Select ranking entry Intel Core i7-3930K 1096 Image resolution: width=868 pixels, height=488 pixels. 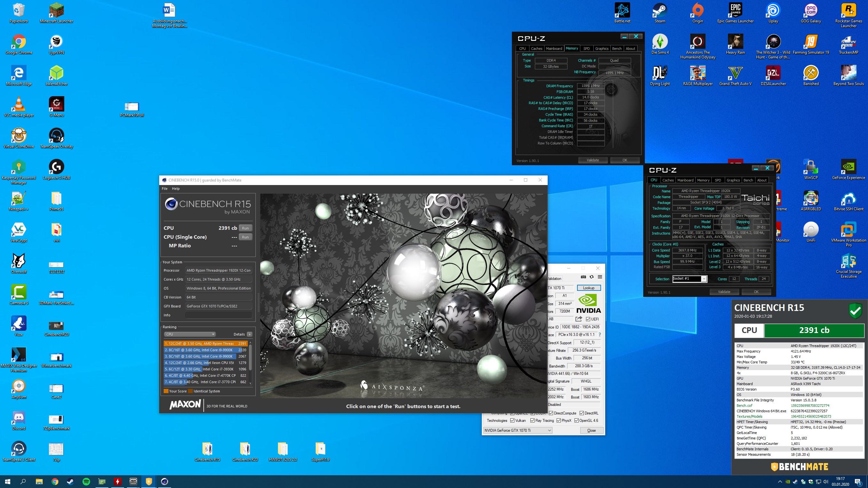(x=206, y=369)
